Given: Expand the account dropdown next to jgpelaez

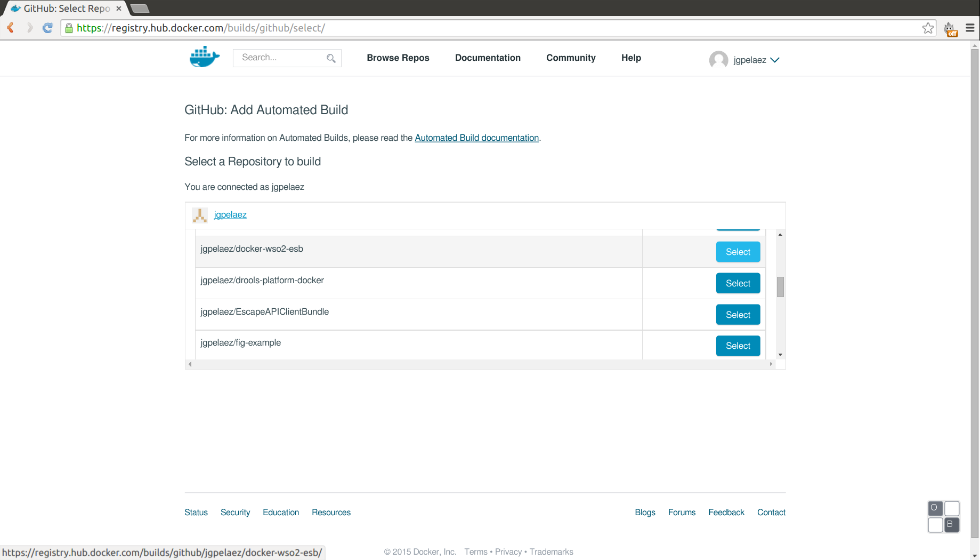Looking at the screenshot, I should coord(775,60).
